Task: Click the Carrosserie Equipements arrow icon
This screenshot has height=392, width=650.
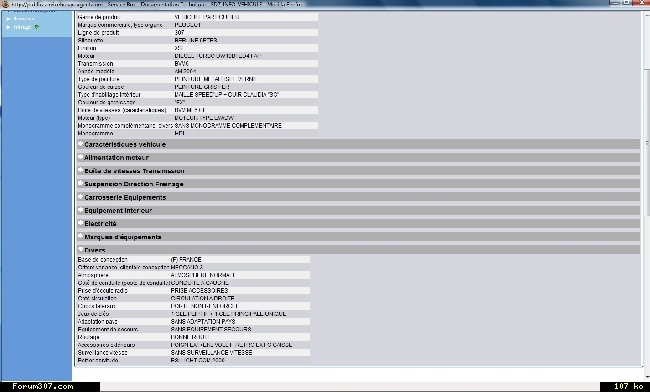Action: (x=80, y=197)
